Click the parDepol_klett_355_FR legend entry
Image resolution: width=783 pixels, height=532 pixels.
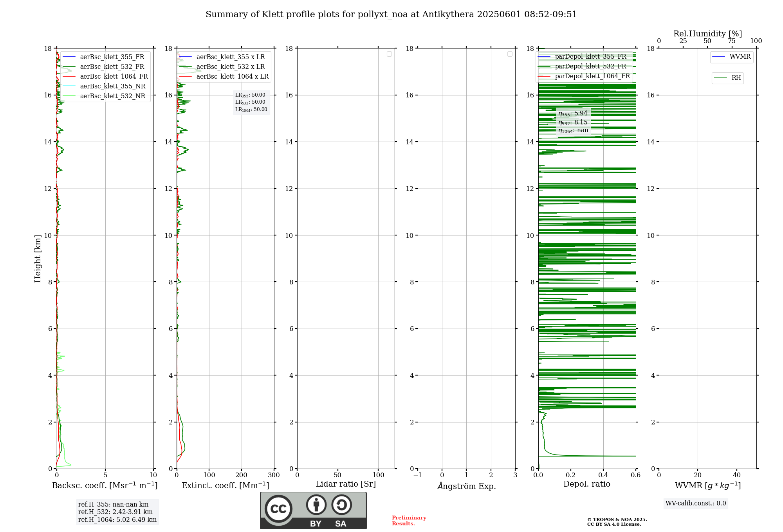click(x=582, y=57)
